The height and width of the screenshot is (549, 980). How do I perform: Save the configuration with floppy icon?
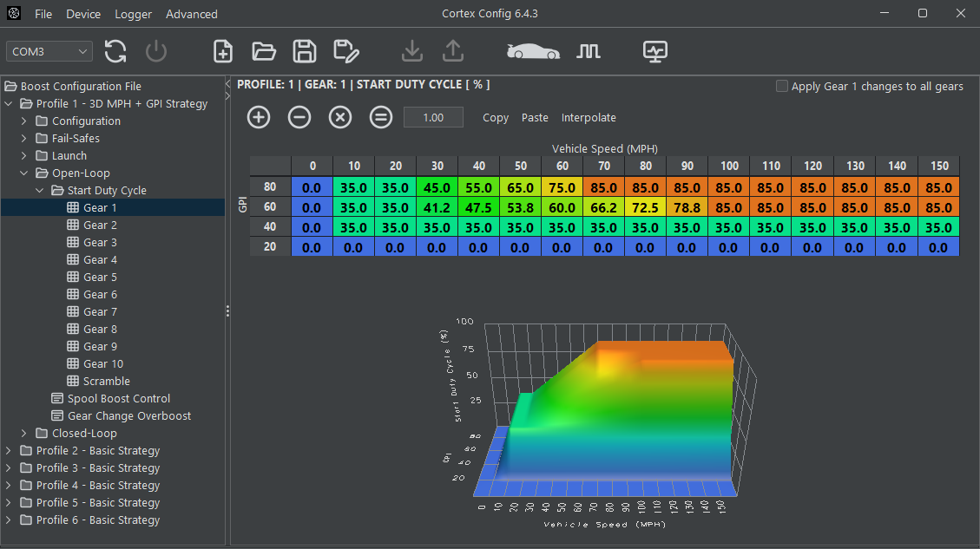click(305, 51)
